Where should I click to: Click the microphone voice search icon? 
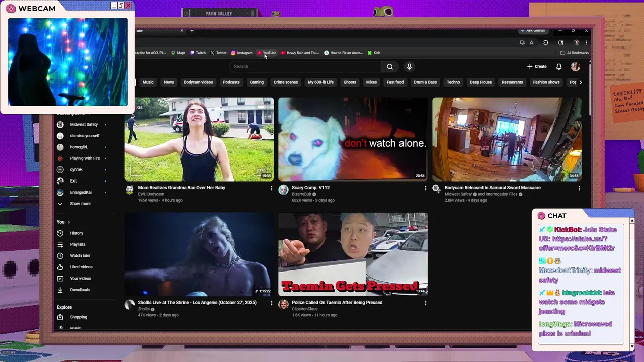pos(409,67)
